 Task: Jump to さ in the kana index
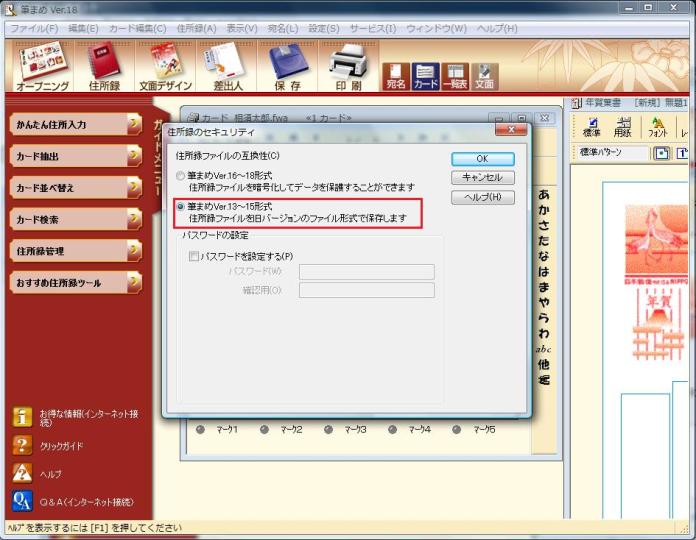[x=544, y=226]
